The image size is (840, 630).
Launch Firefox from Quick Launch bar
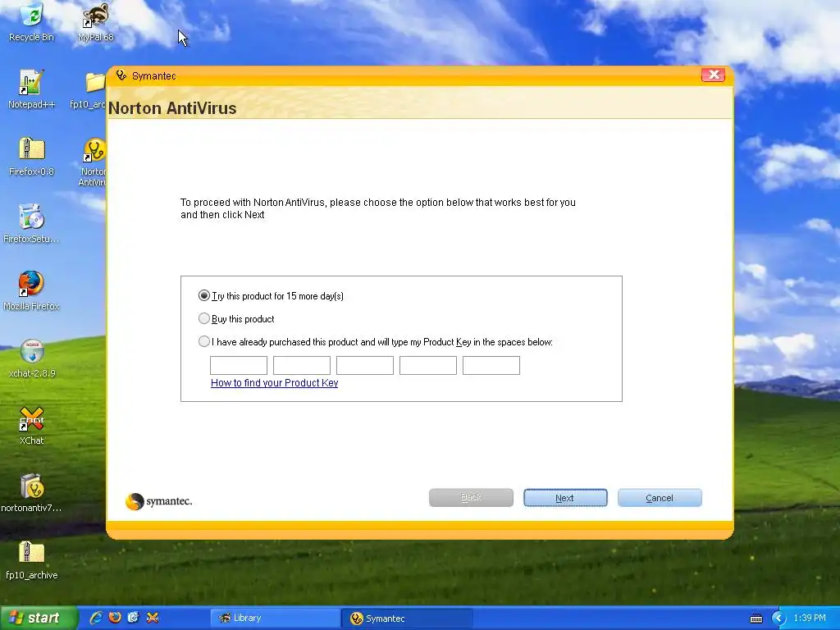115,618
